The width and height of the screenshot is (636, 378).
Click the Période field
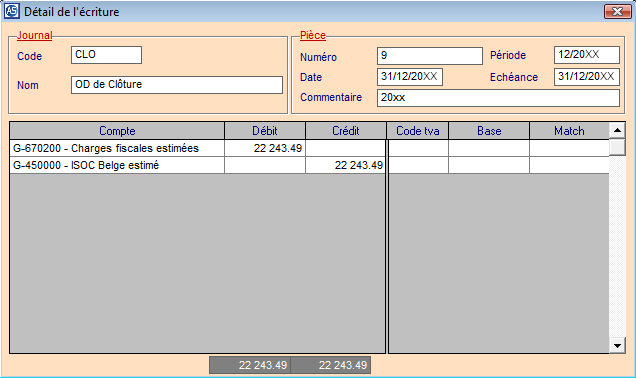click(587, 55)
